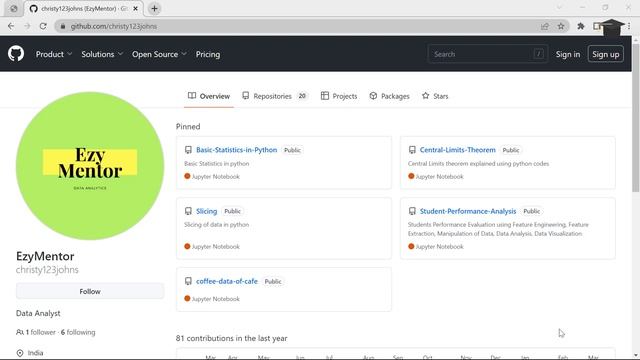Click the orange language dot under coffee-data-of-cafe
The image size is (640, 360).
(x=187, y=299)
